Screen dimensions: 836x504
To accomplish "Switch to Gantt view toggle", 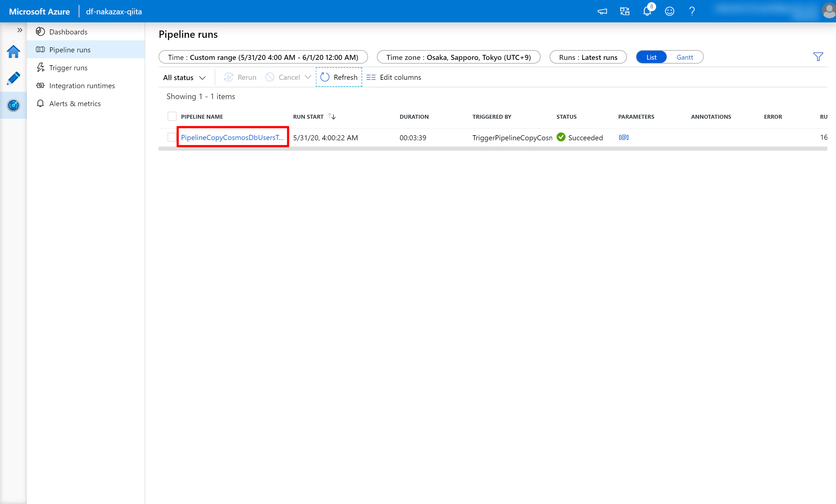I will point(685,57).
